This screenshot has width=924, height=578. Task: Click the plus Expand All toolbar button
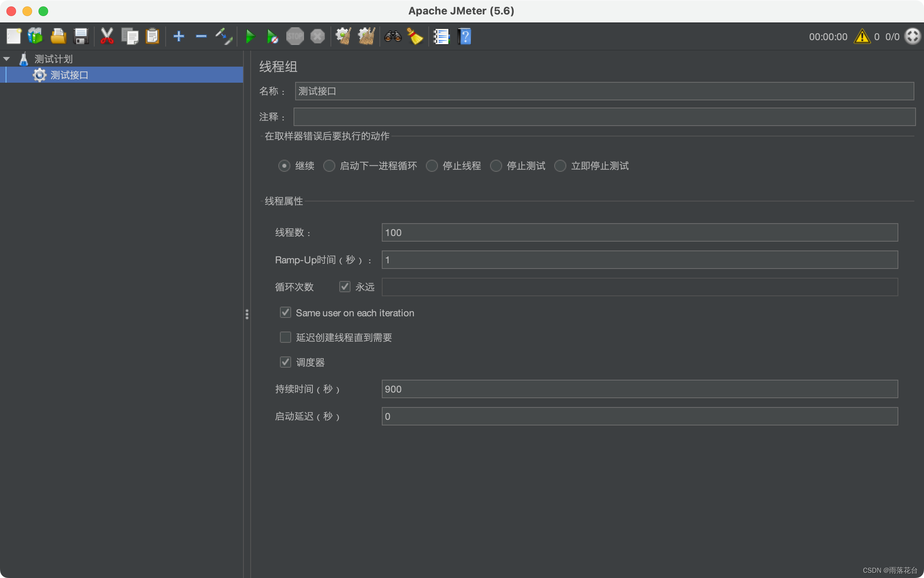(178, 37)
